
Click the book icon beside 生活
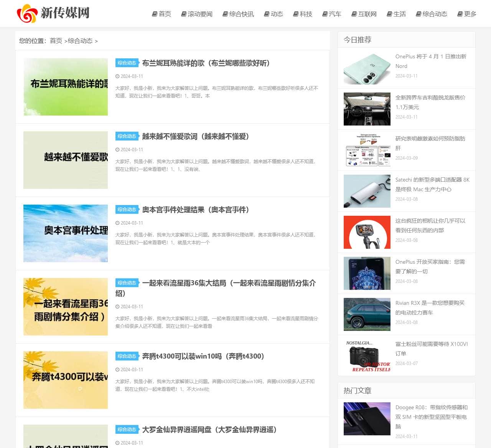389,14
